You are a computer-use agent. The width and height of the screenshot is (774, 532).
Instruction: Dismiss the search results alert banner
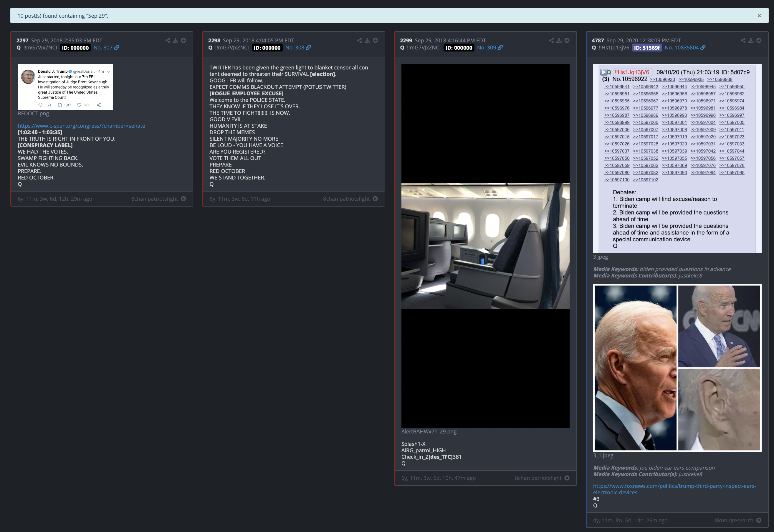[x=759, y=16]
